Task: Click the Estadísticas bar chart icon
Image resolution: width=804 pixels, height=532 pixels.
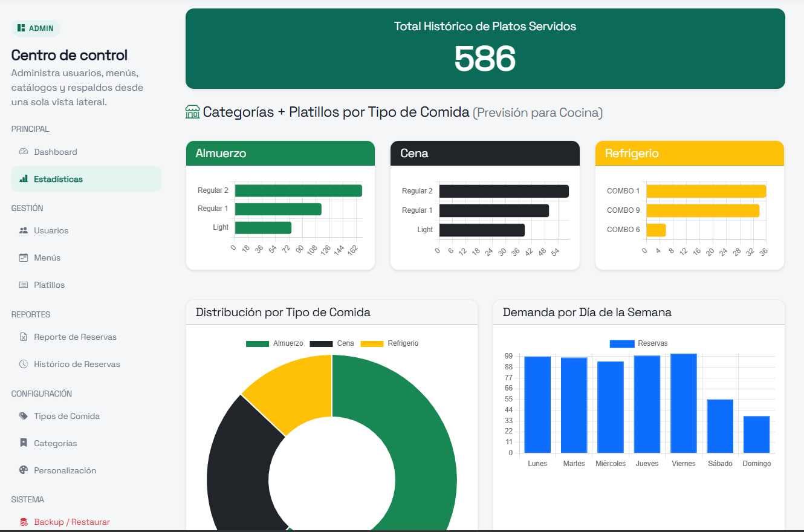Action: [x=24, y=179]
